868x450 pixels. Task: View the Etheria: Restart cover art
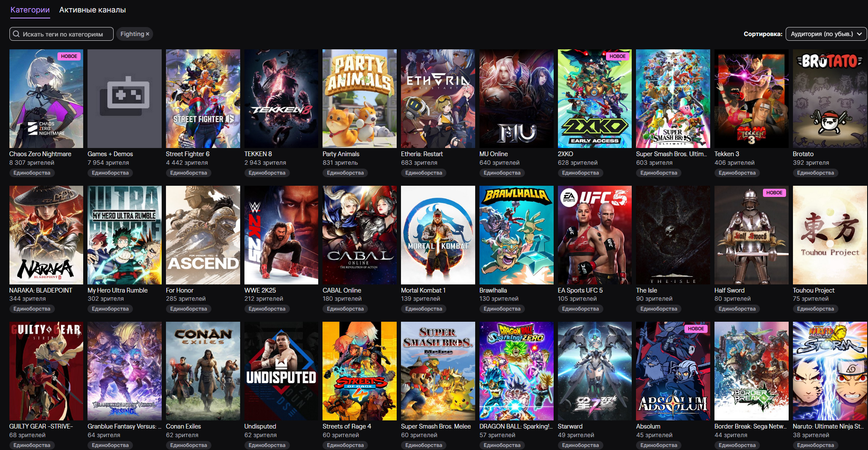pyautogui.click(x=438, y=99)
